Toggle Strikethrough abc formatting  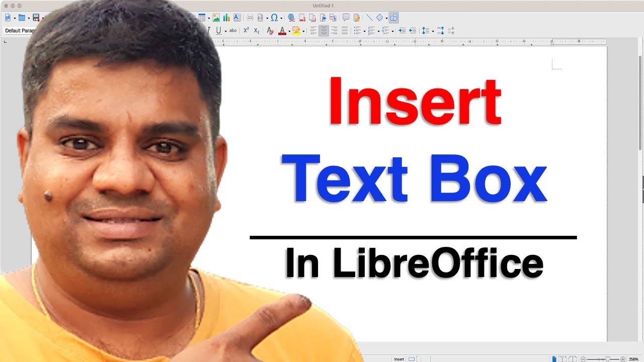[233, 31]
